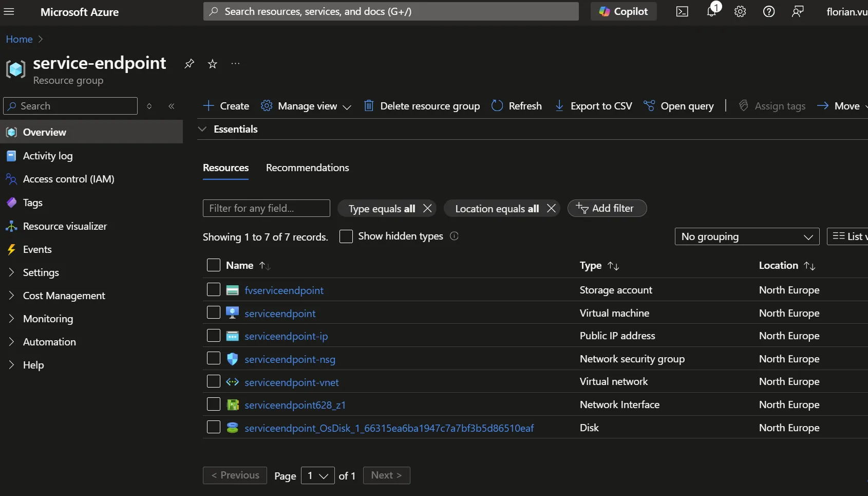Open the more options ellipsis near title
The width and height of the screenshot is (868, 496).
click(235, 64)
